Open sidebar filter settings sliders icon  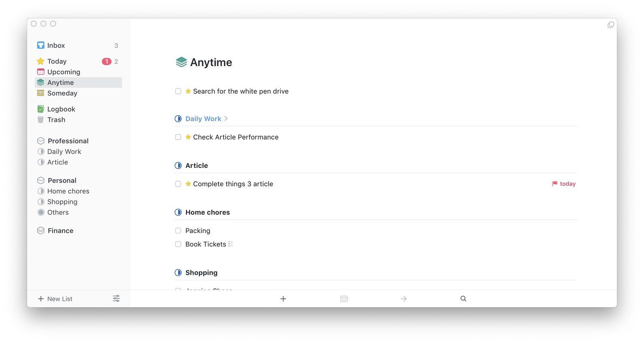pos(116,299)
